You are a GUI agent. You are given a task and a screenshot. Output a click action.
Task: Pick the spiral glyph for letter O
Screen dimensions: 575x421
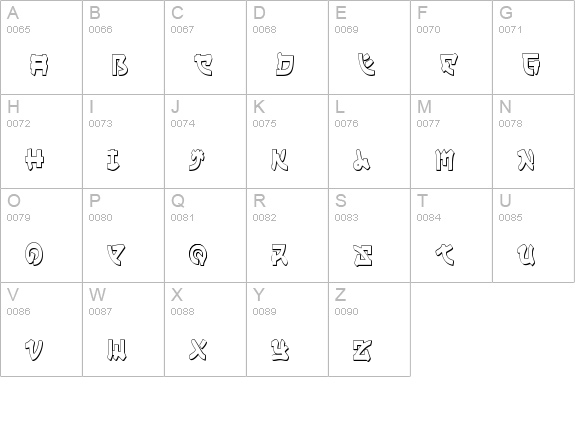(x=34, y=254)
